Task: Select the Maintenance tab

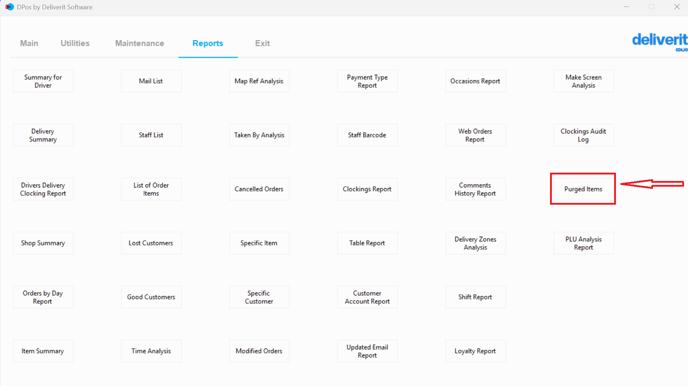Action: 140,43
